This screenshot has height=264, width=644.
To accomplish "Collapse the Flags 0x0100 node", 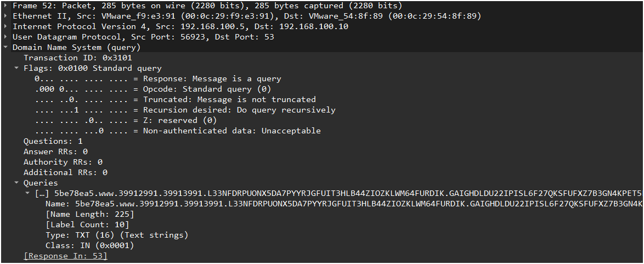I will click(x=17, y=69).
